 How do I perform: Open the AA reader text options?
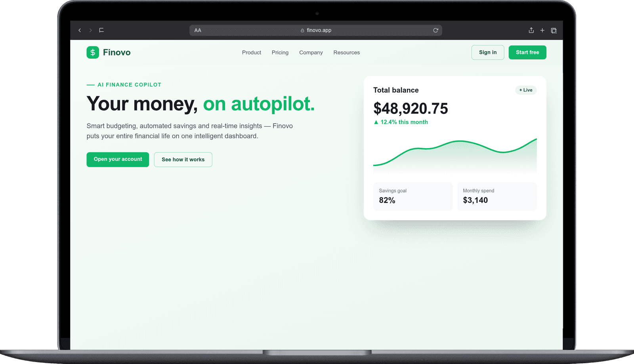click(x=198, y=30)
